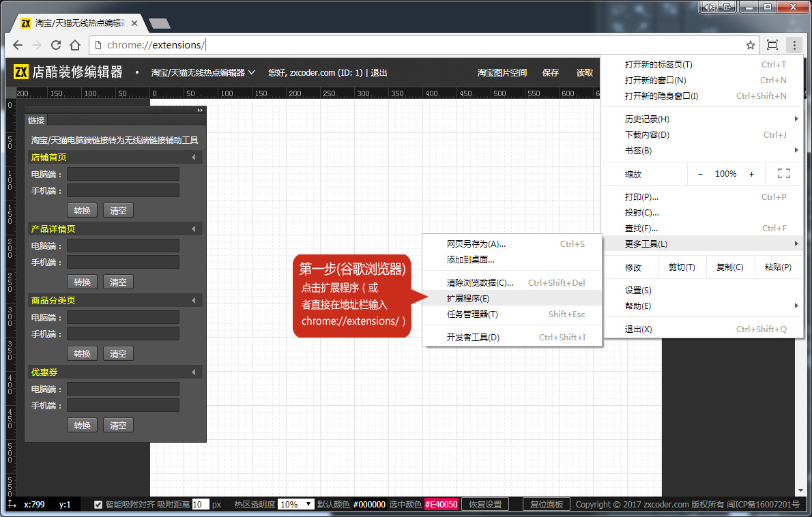Select 扩展程序(E) in the submenu

pyautogui.click(x=512, y=299)
